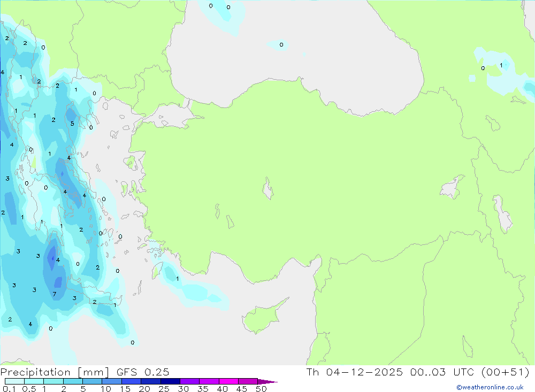This screenshot has height=392, width=535.
Task: Click the 0.5–1 mm legend color swatch
Action: [x=34, y=381]
